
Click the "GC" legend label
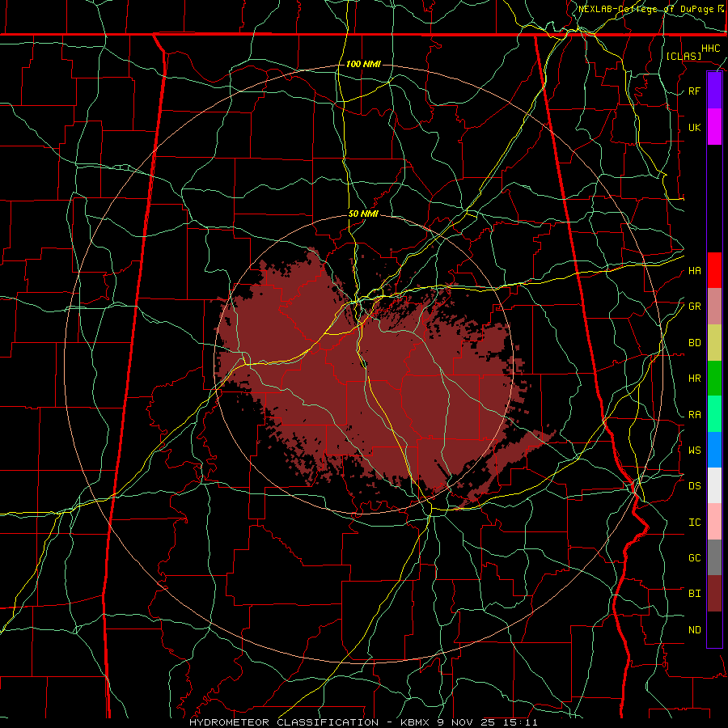[x=695, y=557]
